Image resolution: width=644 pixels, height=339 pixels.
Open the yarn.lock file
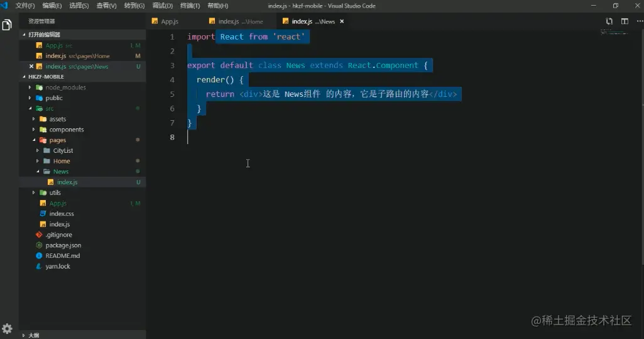(x=82, y=266)
